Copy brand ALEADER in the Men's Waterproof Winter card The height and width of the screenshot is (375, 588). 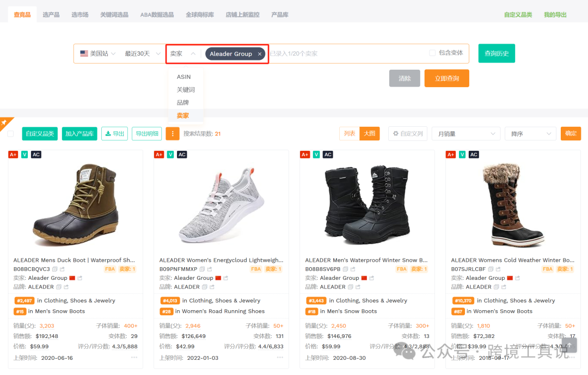pos(350,287)
